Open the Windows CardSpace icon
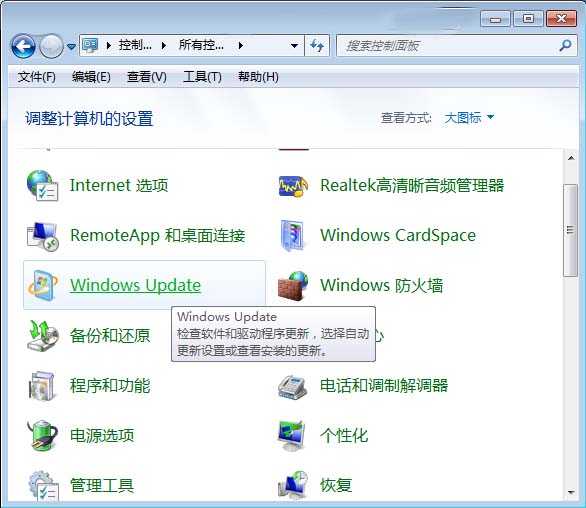586x508 pixels. [293, 235]
